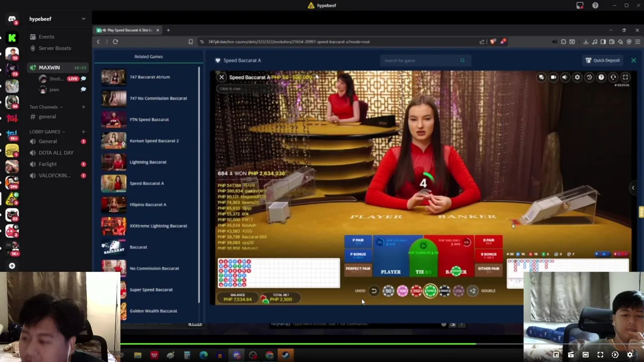This screenshot has width=644, height=362.
Task: Click the browser address bar URL
Action: pyautogui.click(x=289, y=42)
